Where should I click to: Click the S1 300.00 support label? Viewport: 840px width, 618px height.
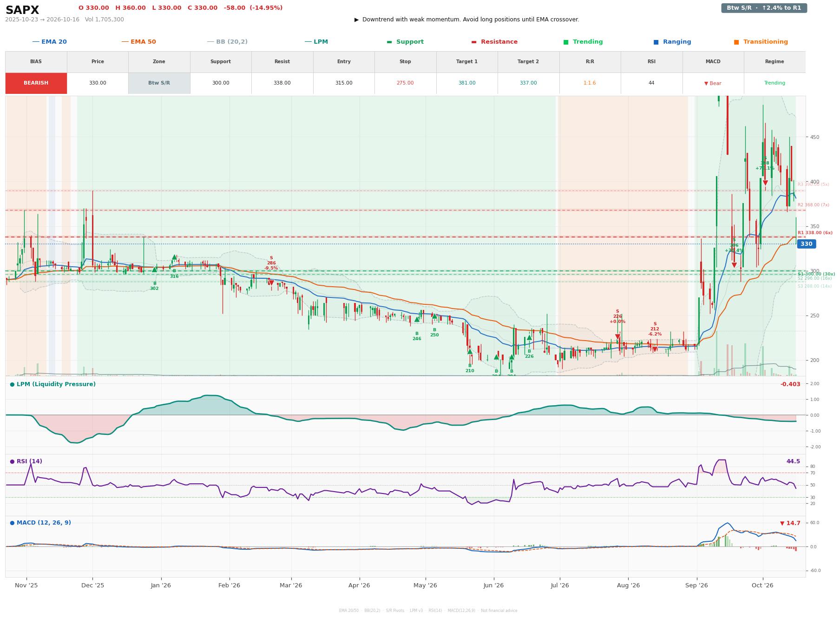816,274
